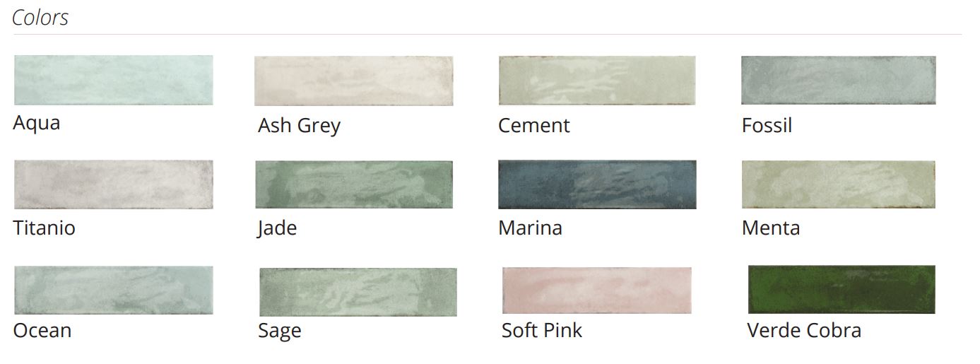Viewport: 980px width, 364px height.
Task: Choose the Ash Grey tile swatch
Action: pos(353,81)
